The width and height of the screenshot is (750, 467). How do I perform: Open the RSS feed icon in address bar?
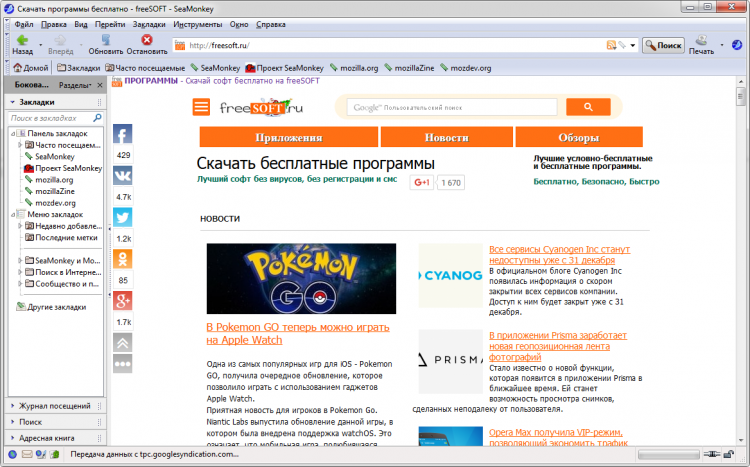[611, 45]
